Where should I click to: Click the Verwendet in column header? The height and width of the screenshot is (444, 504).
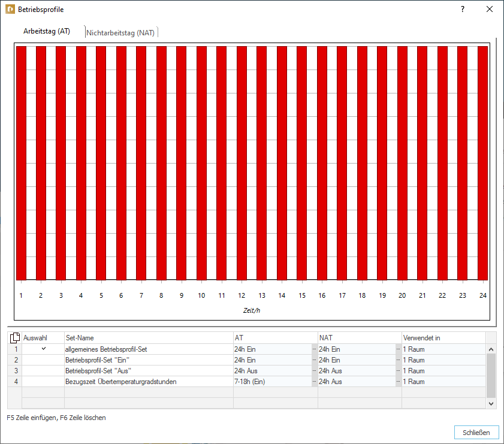[443, 338]
